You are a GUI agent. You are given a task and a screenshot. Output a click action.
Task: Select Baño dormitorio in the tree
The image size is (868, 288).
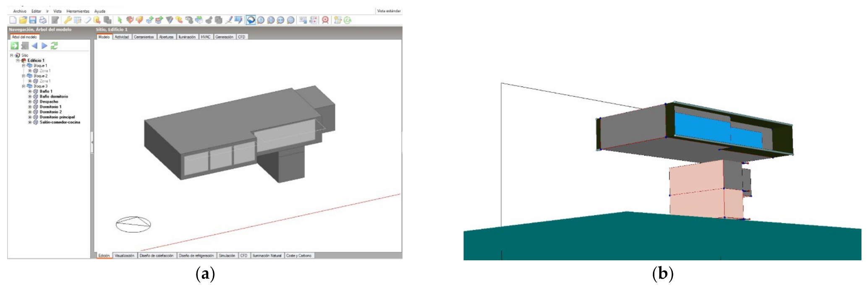tap(54, 96)
